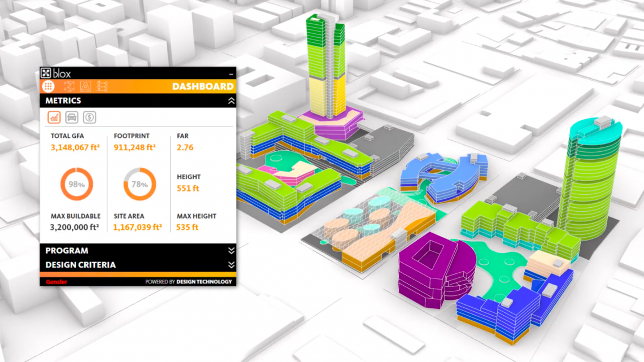The width and height of the screenshot is (644, 362).
Task: Open the DESIGN TECHNOLOGY link
Action: 205,281
